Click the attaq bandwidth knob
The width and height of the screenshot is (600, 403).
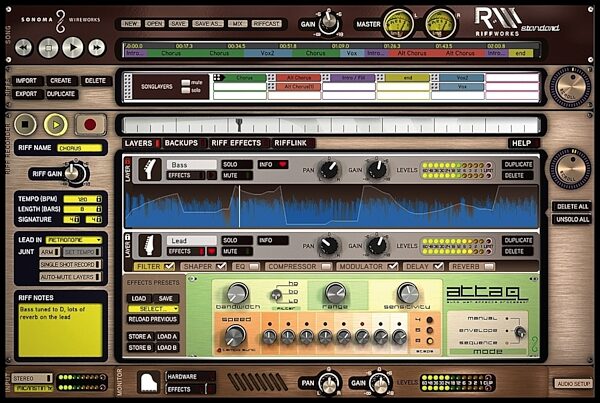coord(238,293)
